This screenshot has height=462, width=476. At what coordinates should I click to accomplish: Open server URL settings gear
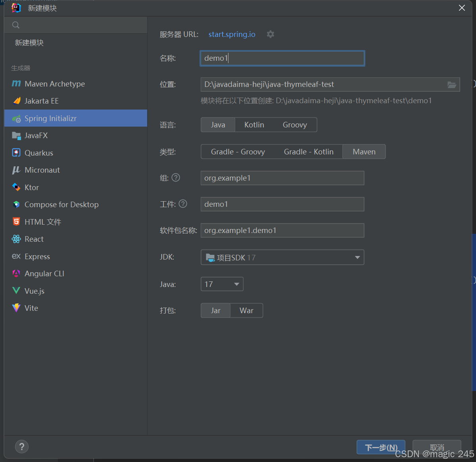coord(271,34)
